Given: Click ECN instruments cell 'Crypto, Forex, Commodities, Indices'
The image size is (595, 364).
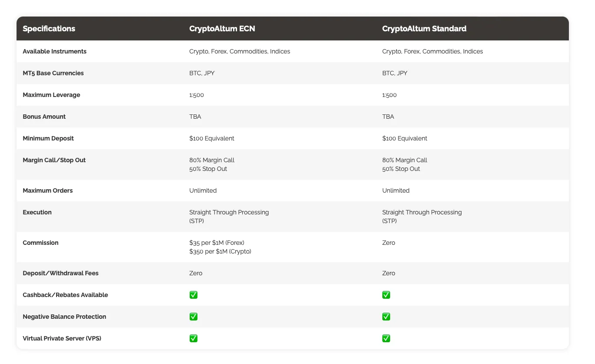Looking at the screenshot, I should tap(240, 51).
